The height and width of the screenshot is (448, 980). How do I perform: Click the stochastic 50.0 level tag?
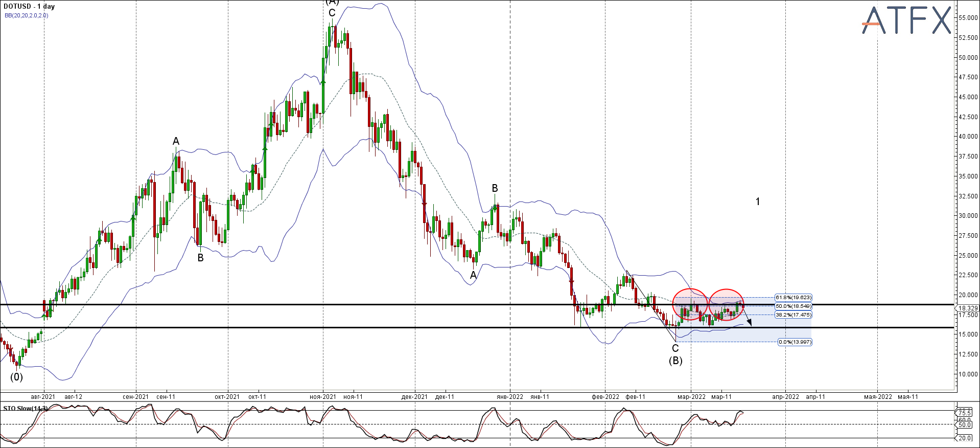pos(964,424)
